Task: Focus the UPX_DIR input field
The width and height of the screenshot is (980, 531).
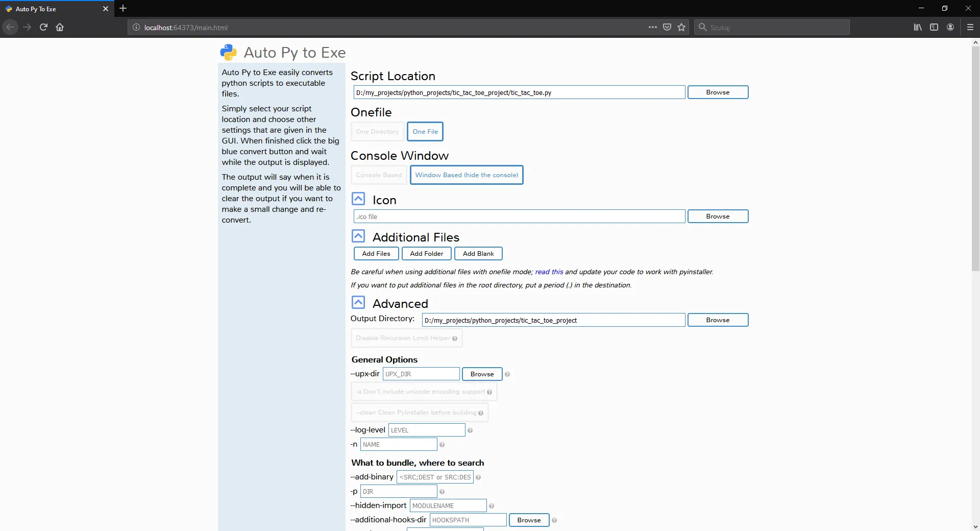Action: (x=421, y=374)
